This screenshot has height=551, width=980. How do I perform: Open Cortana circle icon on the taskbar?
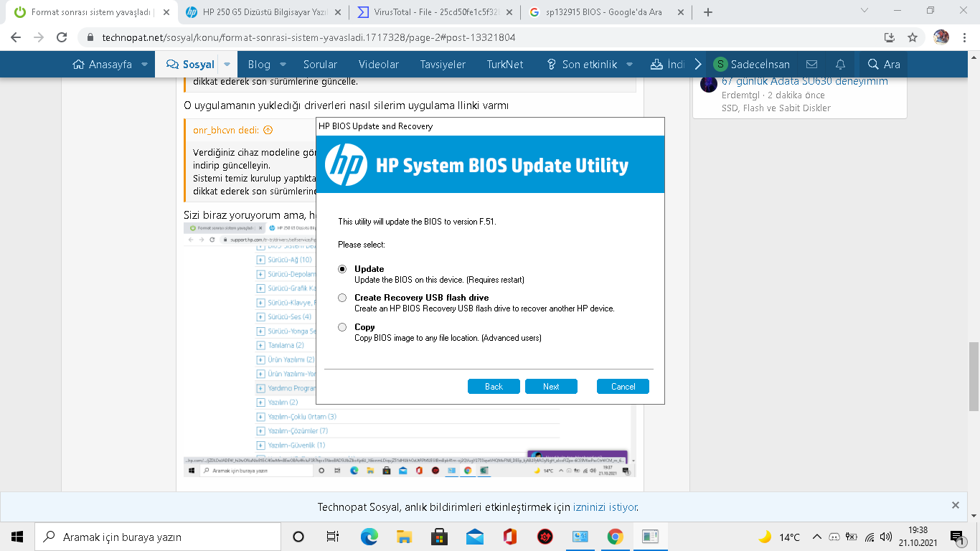point(298,537)
